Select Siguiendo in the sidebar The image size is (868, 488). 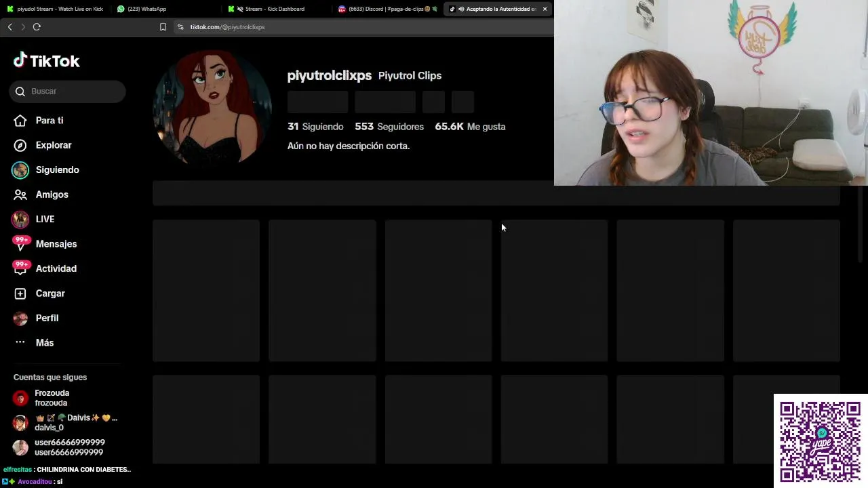pos(58,170)
